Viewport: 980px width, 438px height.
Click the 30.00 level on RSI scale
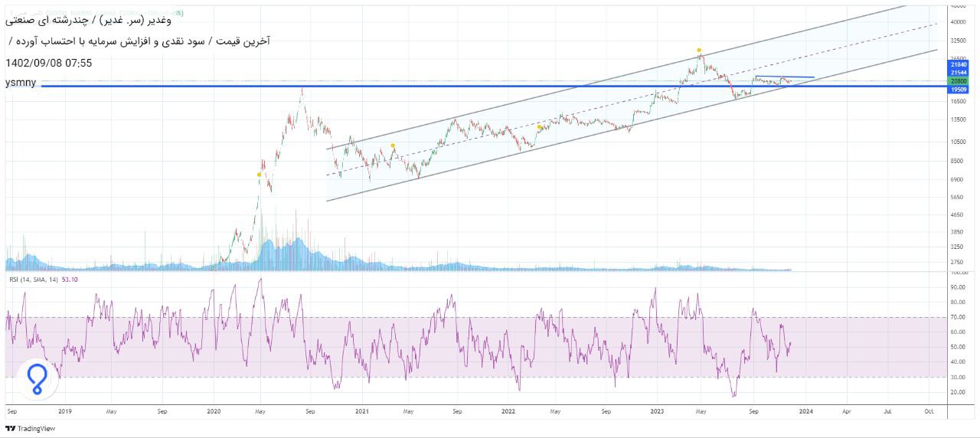tap(957, 377)
